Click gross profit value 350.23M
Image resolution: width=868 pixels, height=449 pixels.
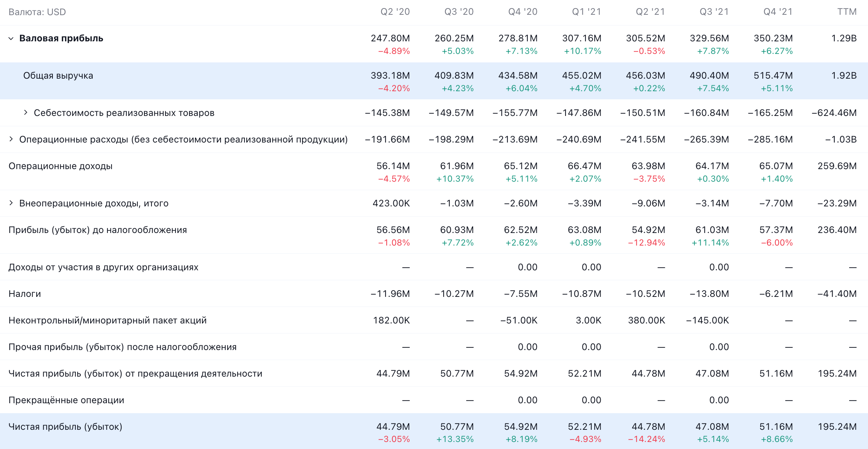(773, 38)
